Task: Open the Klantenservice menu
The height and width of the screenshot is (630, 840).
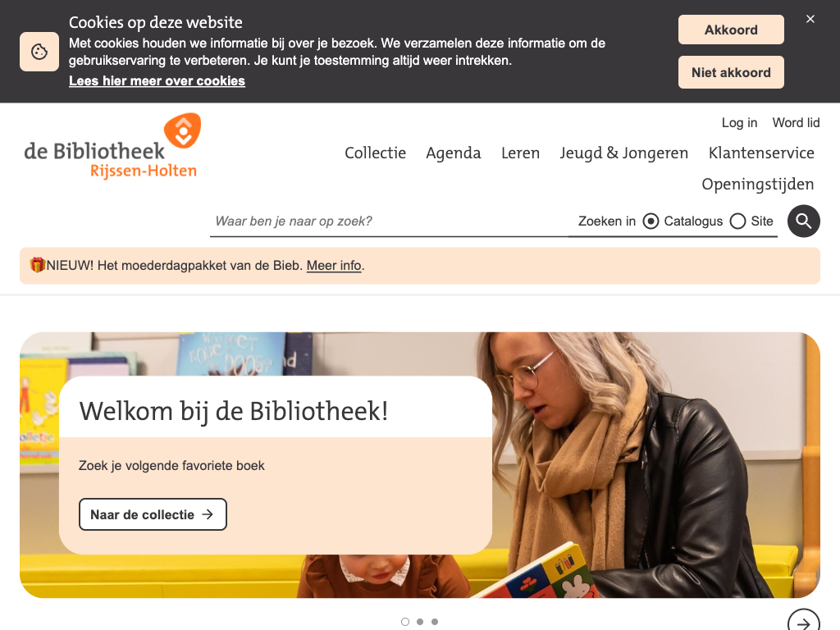Action: [761, 153]
